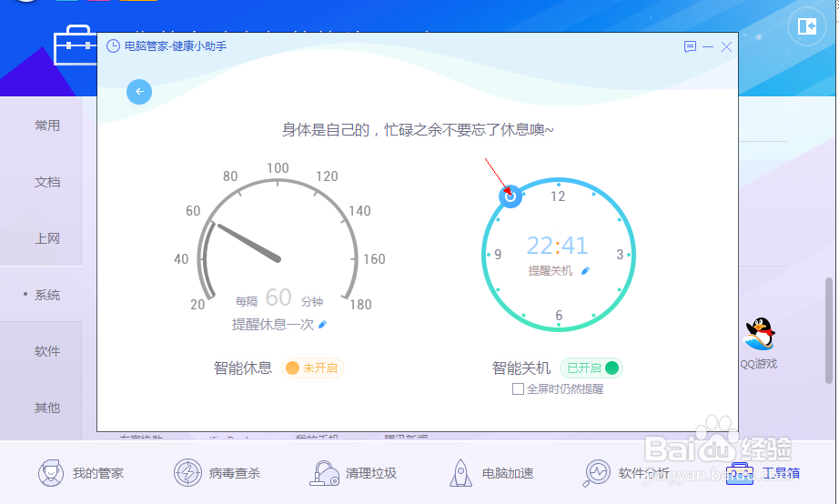Image resolution: width=839 pixels, height=504 pixels.
Task: Click the 提醒关机 label
Action: 551,271
